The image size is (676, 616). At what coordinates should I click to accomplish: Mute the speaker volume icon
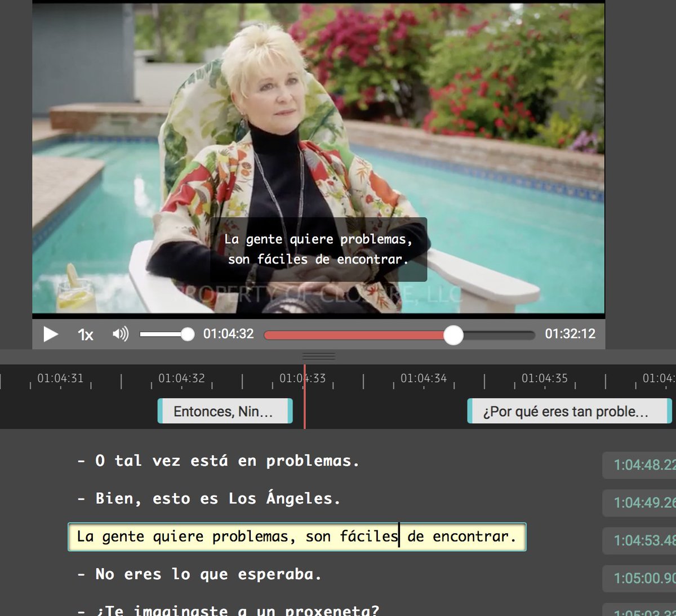coord(120,334)
